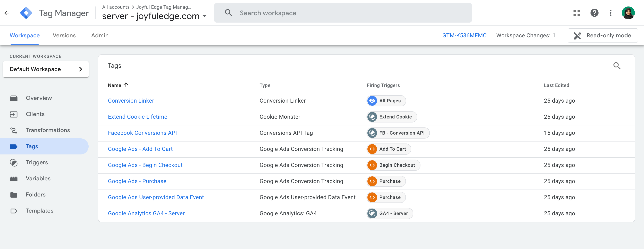The width and height of the screenshot is (644, 249).
Task: Click the Overview sidebar icon
Action: click(13, 98)
